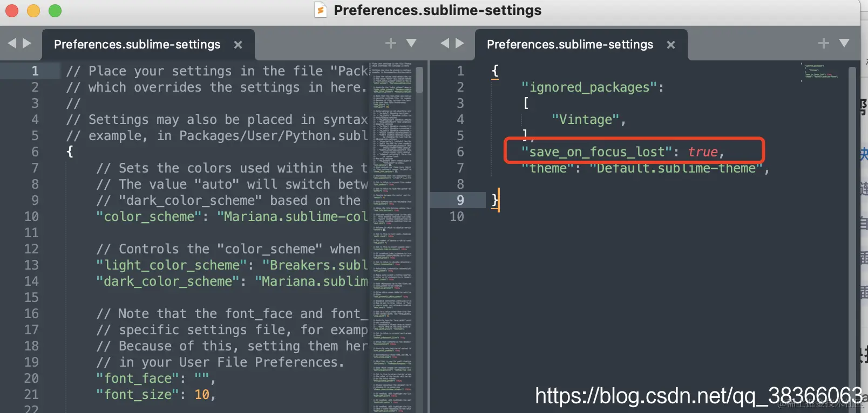868x413 pixels.
Task: Click "dark_color_scheme" key in left pane
Action: [167, 281]
